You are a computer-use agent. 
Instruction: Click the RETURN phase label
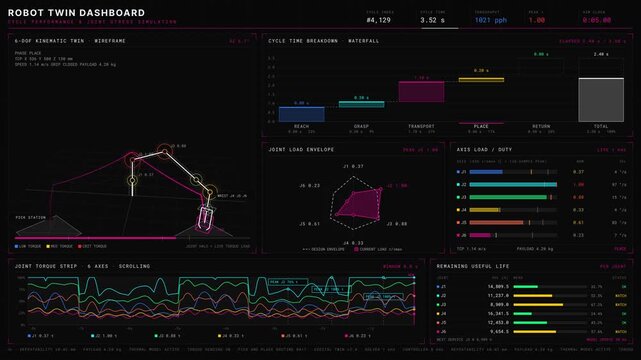pyautogui.click(x=541, y=126)
